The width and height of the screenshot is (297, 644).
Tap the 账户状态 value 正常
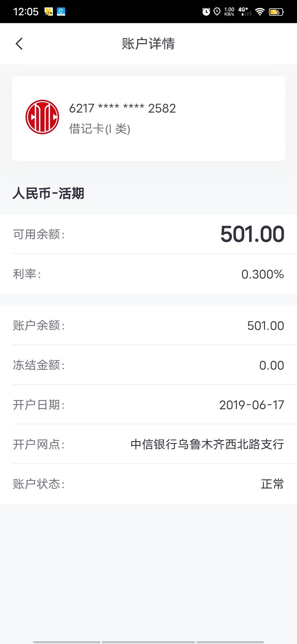click(272, 484)
